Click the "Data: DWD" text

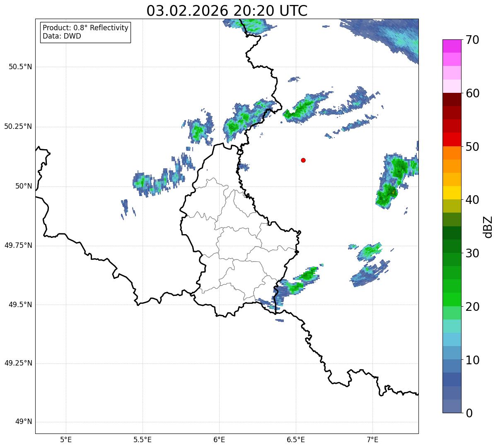(x=62, y=36)
